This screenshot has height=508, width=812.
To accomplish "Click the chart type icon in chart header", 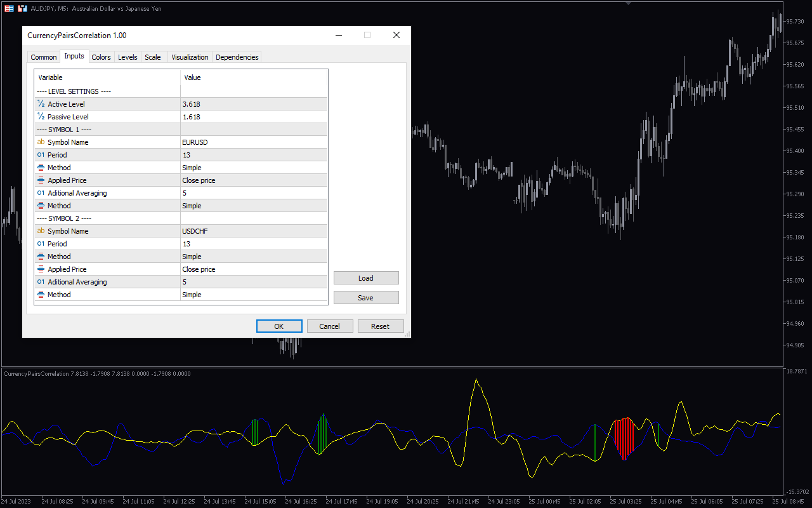I will (x=22, y=9).
